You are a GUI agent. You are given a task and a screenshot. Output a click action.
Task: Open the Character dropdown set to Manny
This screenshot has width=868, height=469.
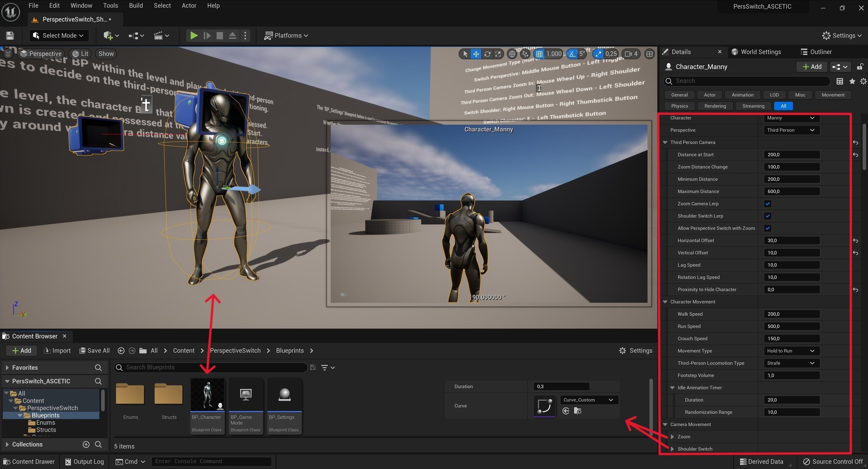791,118
